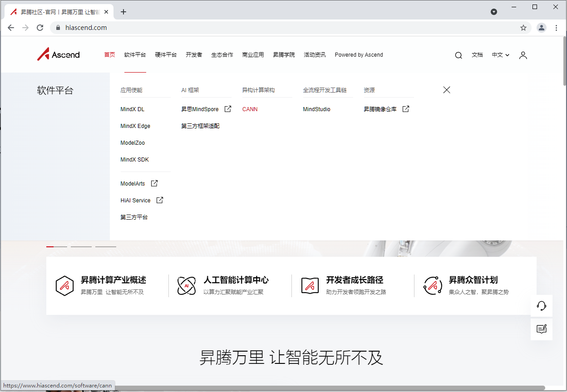Open the ModelZoo link

[x=133, y=143]
